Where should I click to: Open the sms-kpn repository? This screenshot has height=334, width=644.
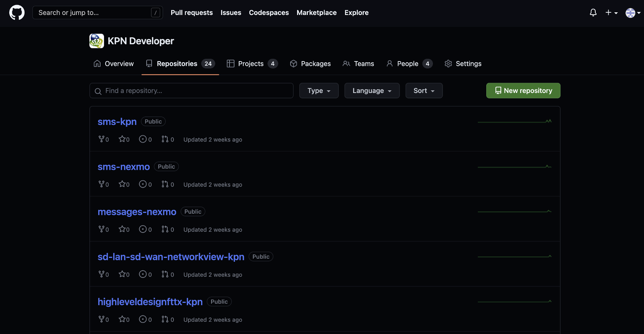pos(117,122)
